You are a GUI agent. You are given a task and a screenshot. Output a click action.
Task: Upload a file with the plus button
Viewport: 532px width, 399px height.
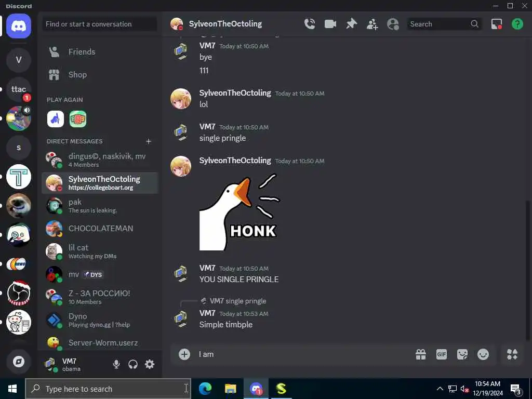tap(184, 354)
